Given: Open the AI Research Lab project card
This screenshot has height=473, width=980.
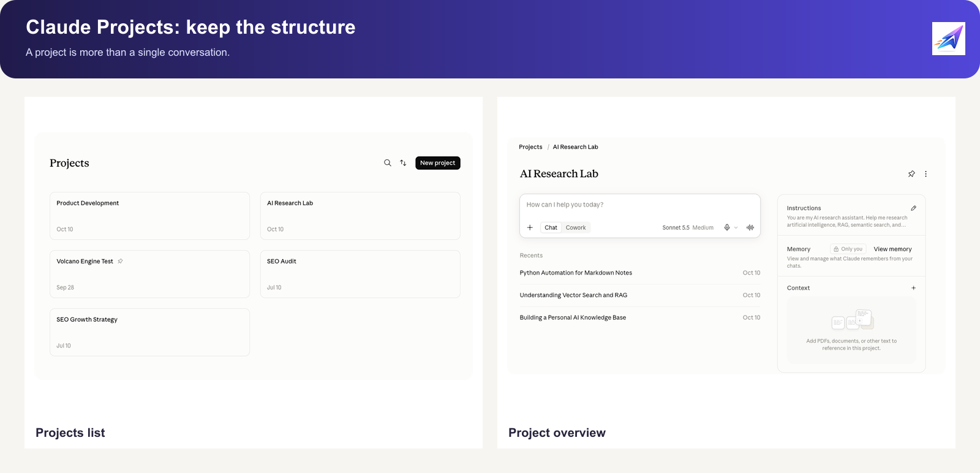Looking at the screenshot, I should [360, 216].
